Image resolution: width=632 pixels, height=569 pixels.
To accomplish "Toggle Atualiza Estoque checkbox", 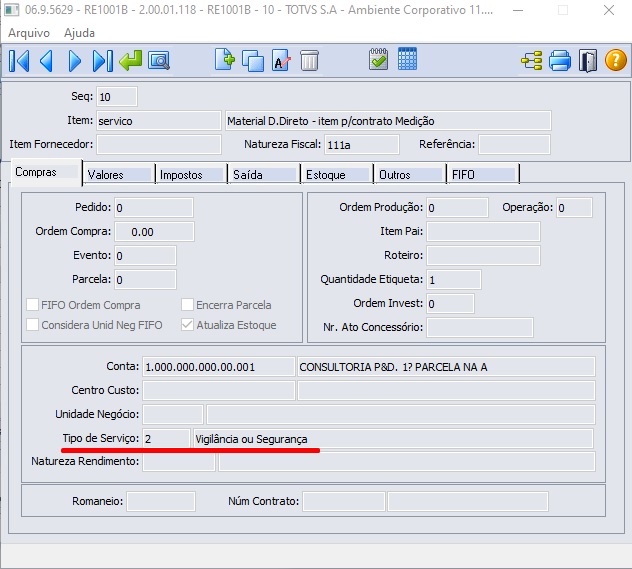I will tap(187, 325).
